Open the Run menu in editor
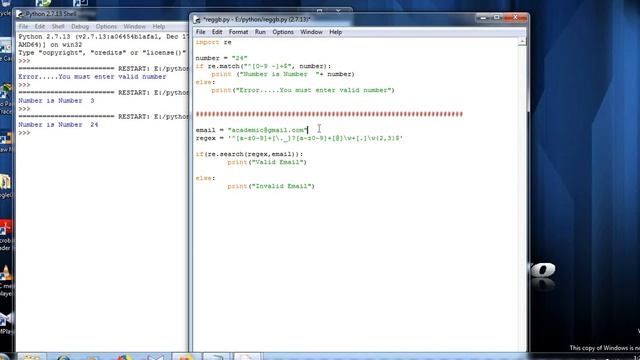This screenshot has height=360, width=640. (260, 32)
